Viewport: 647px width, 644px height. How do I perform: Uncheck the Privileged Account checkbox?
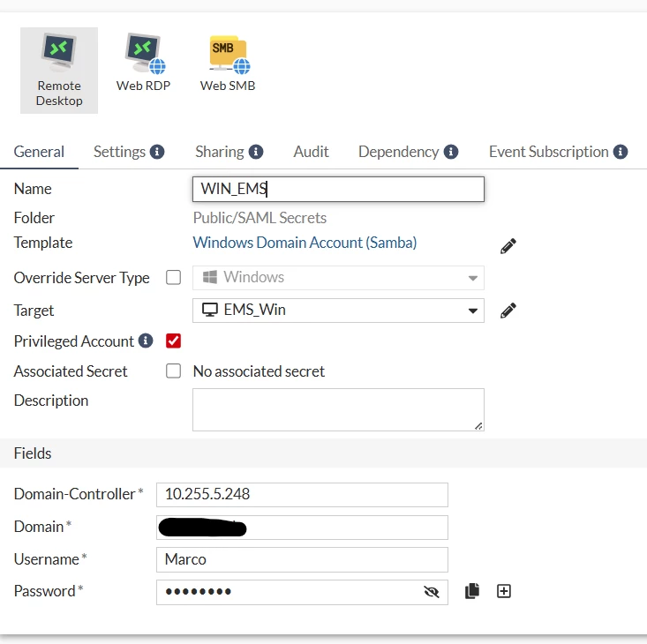click(173, 341)
